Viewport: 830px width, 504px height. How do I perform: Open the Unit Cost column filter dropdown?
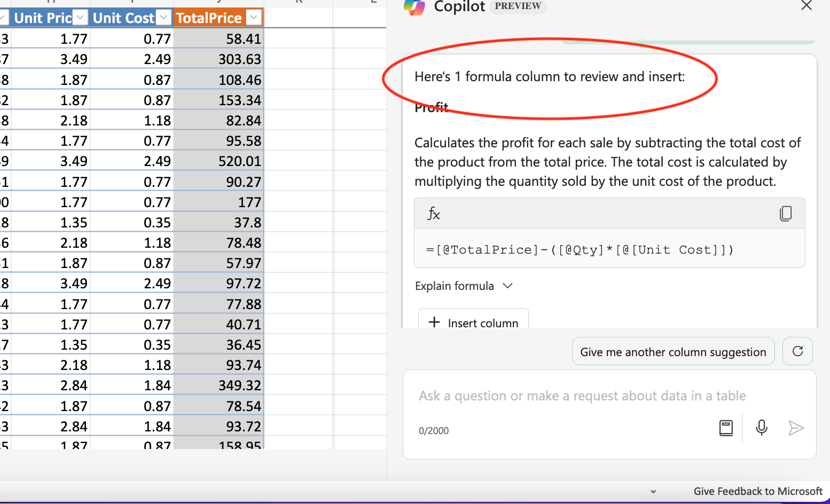click(164, 18)
